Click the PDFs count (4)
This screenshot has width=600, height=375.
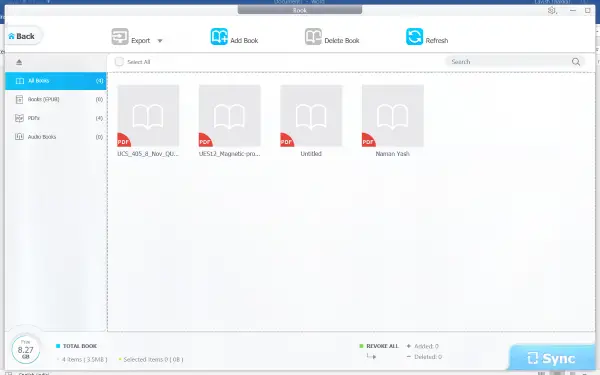[x=99, y=118]
